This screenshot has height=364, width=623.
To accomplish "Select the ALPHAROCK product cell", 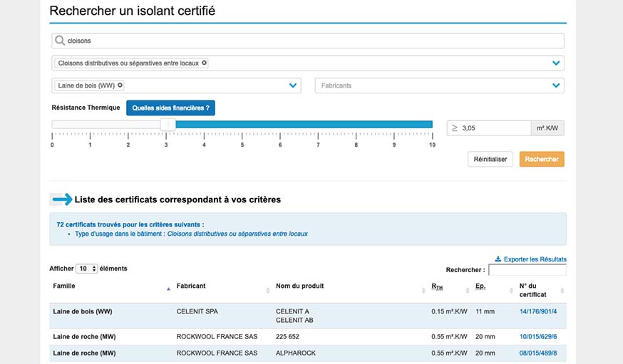I will (x=296, y=353).
